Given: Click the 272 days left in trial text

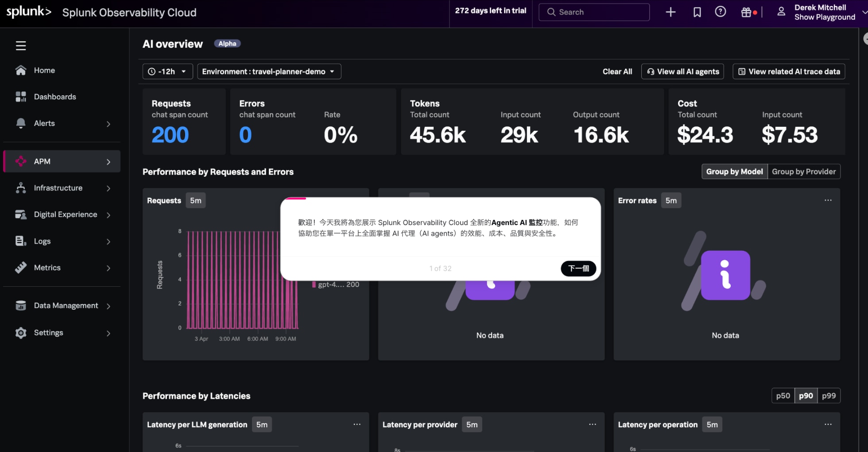Looking at the screenshot, I should [491, 11].
